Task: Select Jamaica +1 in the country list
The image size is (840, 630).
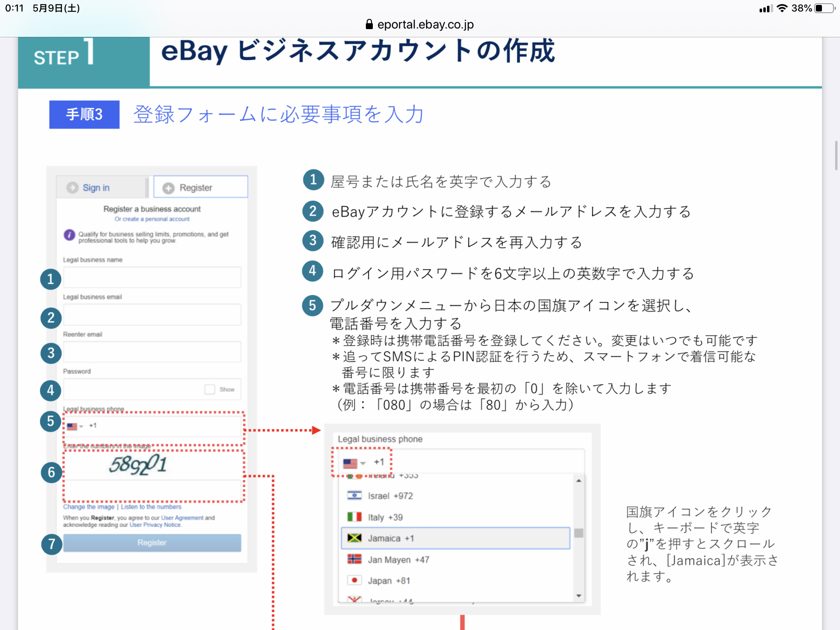Action: pos(455,538)
